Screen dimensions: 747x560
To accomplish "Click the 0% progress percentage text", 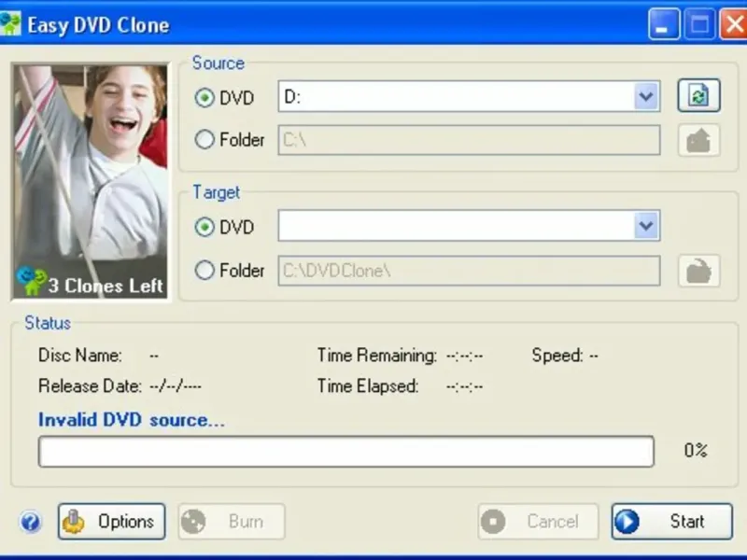I will pyautogui.click(x=696, y=450).
